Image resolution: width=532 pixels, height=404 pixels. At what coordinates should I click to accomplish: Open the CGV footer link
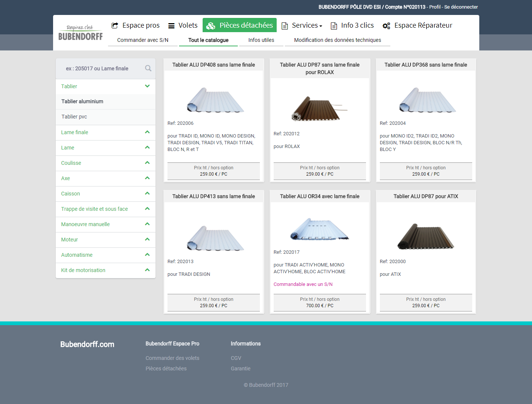(236, 358)
